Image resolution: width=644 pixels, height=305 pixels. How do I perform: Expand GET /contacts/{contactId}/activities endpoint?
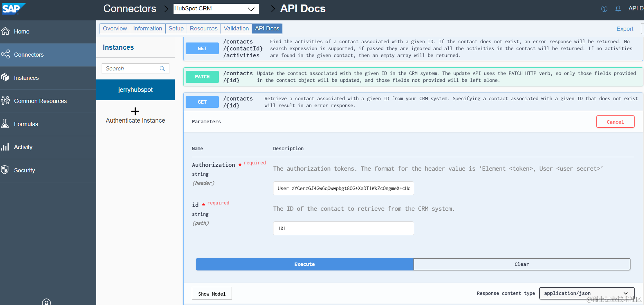(x=413, y=48)
